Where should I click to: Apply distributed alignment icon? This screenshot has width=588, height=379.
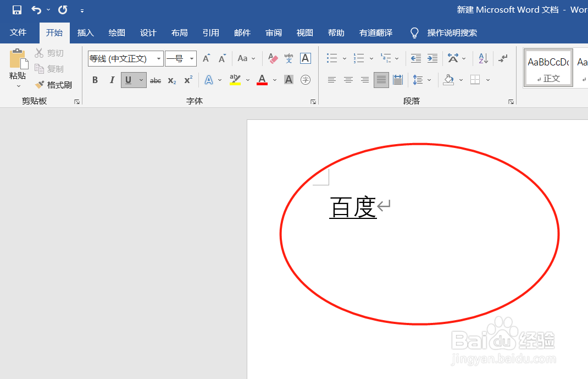(x=398, y=80)
